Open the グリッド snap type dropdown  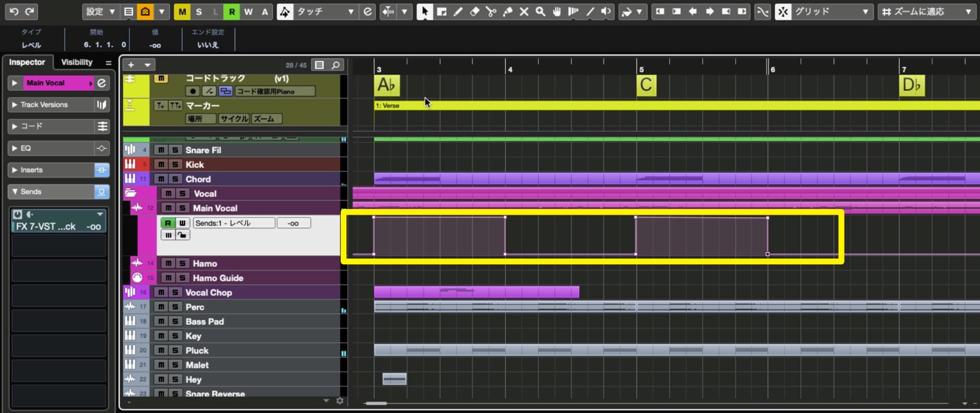point(824,12)
